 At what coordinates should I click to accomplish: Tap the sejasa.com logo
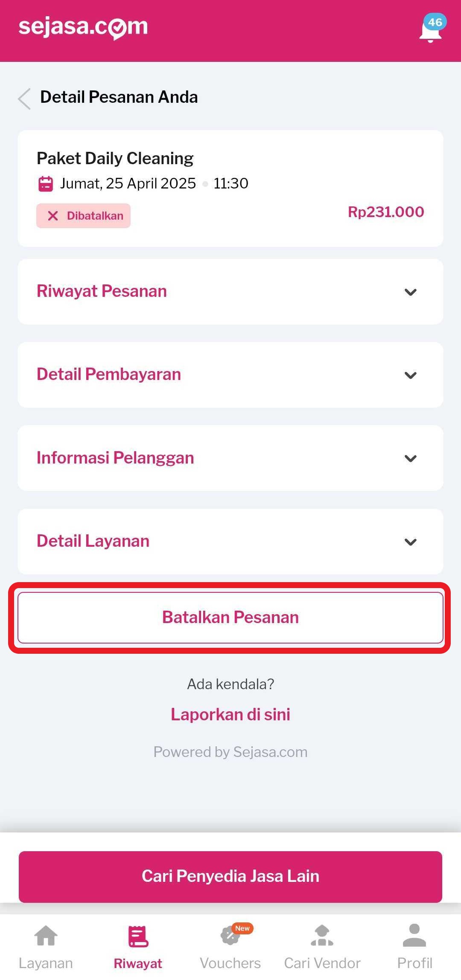tap(83, 27)
